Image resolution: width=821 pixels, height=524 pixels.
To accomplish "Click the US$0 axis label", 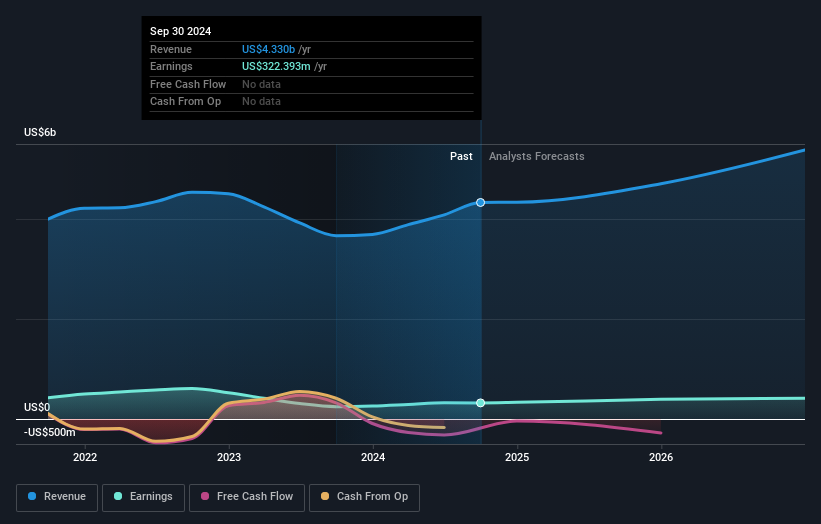I will point(37,407).
